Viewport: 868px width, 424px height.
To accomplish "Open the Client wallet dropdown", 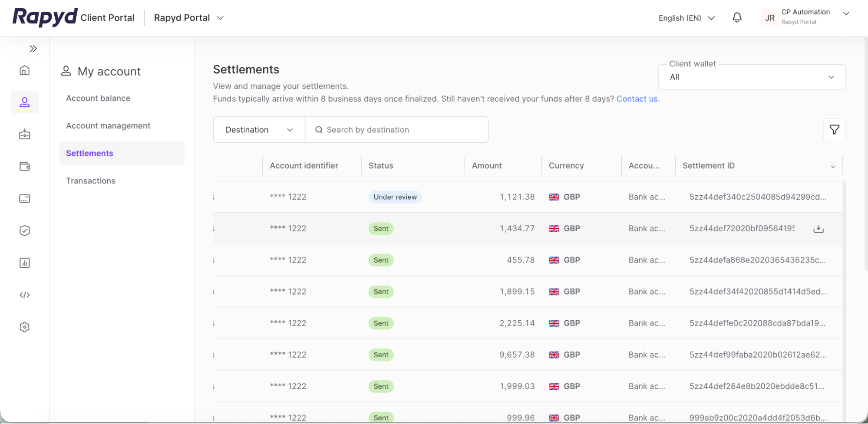I will point(752,77).
